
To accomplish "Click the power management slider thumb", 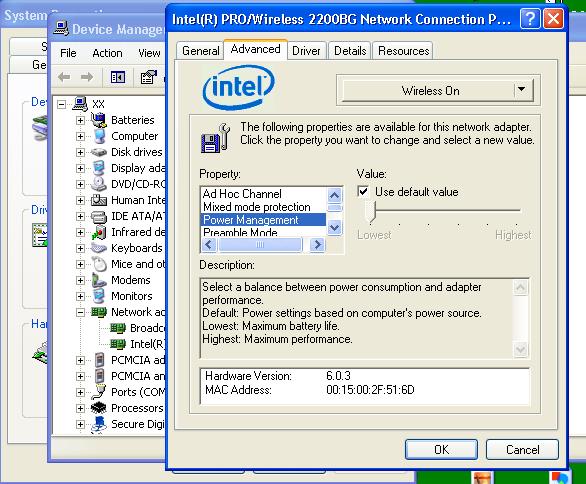I will 370,212.
